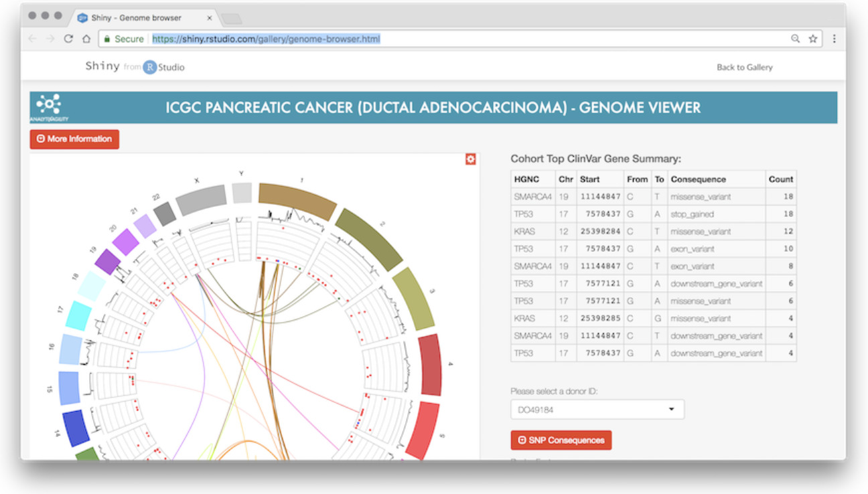868x494 pixels.
Task: Click the red chromosome 4 segment
Action: (x=430, y=365)
